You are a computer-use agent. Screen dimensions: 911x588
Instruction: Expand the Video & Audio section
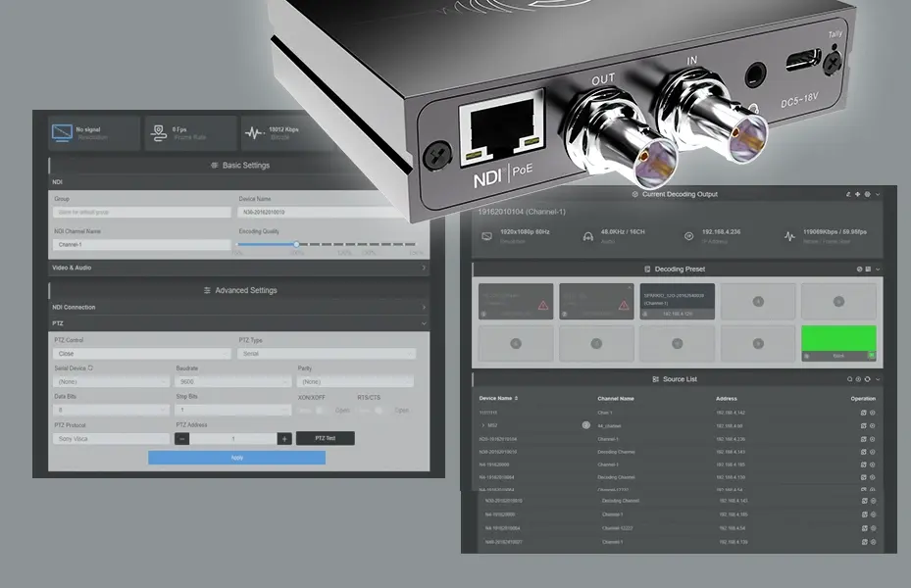(x=239, y=268)
